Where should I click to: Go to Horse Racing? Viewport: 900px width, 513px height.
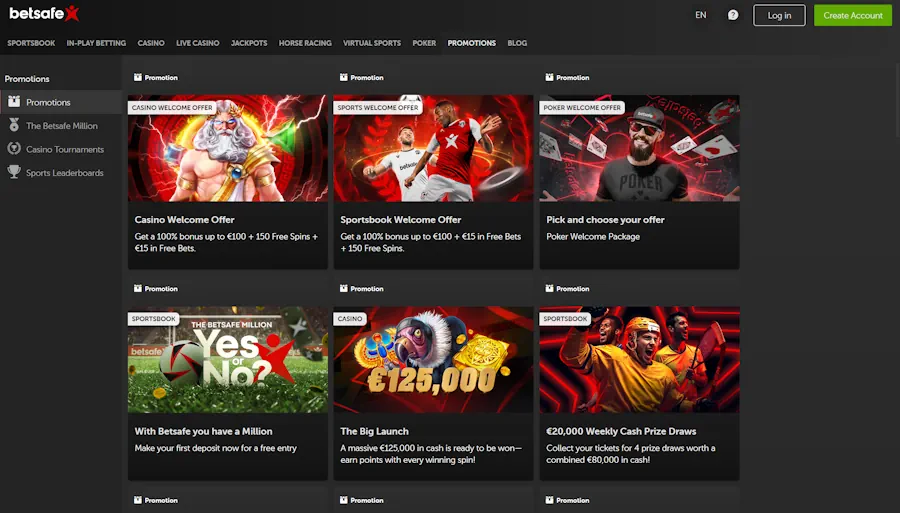305,43
